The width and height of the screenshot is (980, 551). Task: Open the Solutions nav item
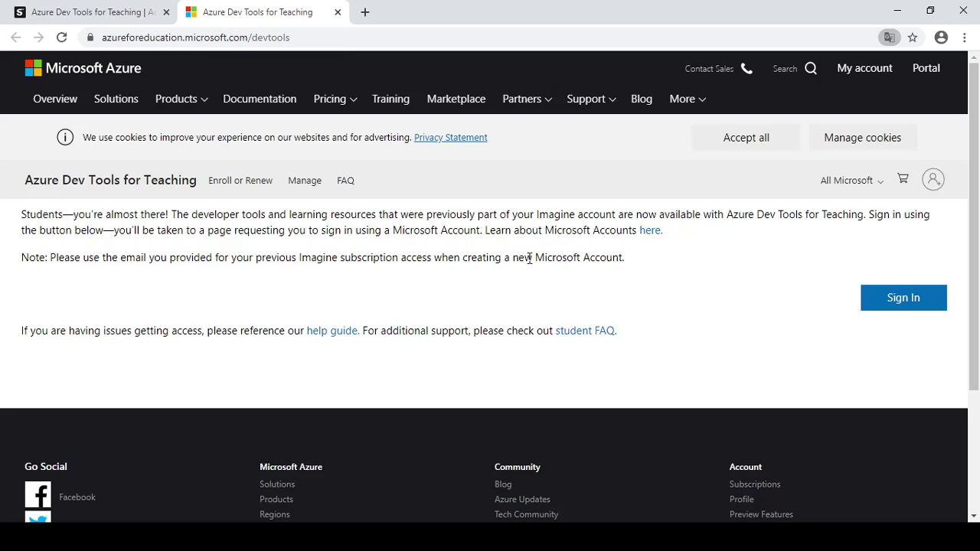point(116,99)
